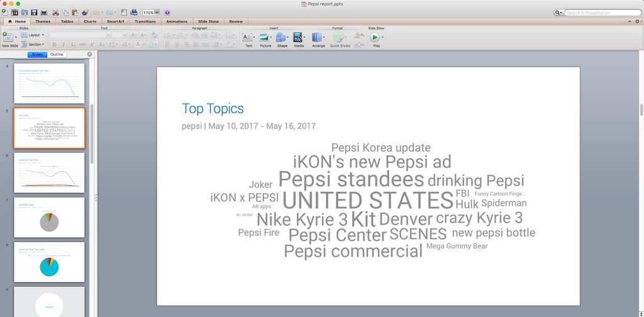Switch to the Outline view button
The image size is (644, 317).
(x=57, y=55)
